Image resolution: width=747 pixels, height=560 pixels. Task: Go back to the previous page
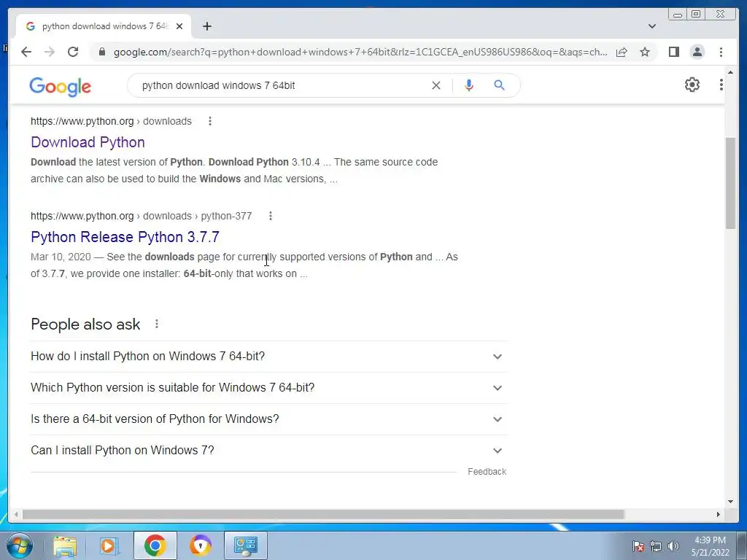pos(26,52)
